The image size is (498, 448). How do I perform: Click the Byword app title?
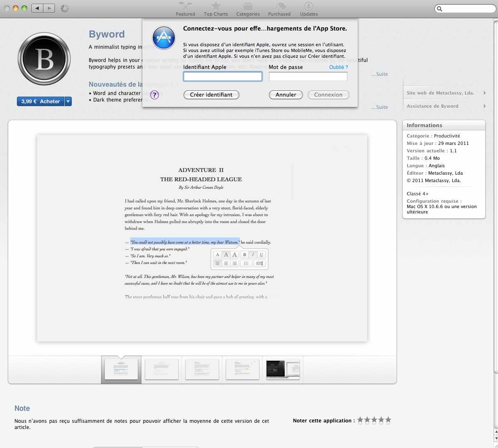tap(107, 34)
